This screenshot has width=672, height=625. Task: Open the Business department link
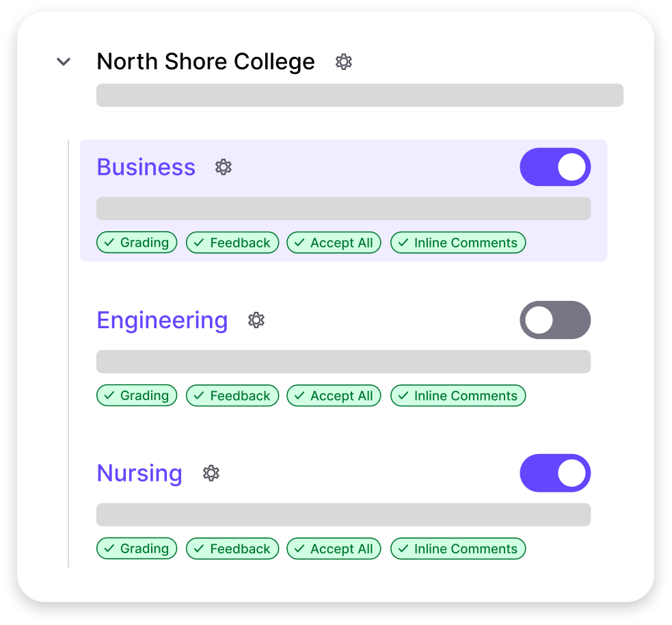[146, 166]
